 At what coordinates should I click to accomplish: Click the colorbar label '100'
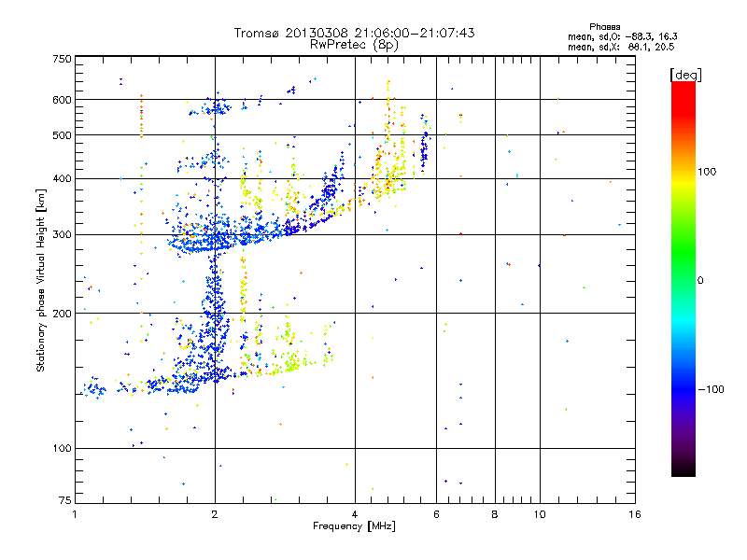point(707,172)
